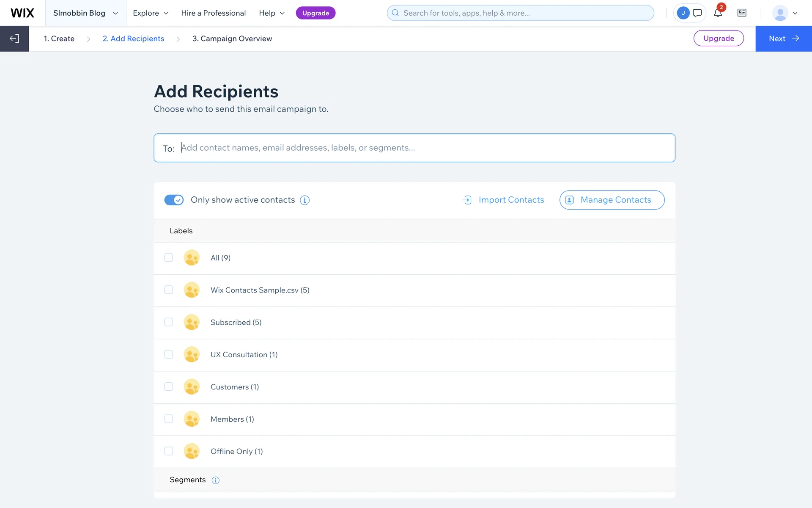Open the news feed icon in the header
Screen dimensions: 812x508
742,13
